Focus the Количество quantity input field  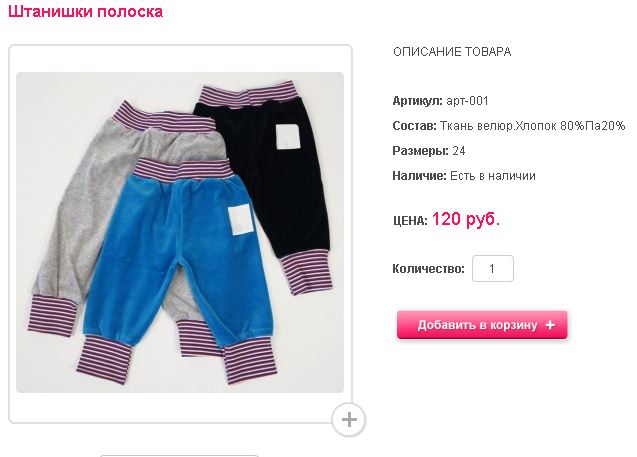(x=493, y=269)
